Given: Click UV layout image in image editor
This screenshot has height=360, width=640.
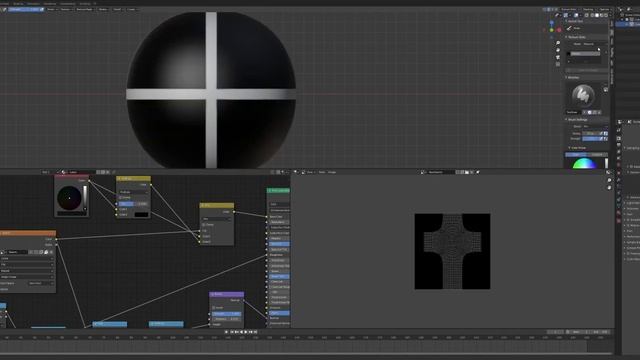Looking at the screenshot, I should [x=452, y=251].
